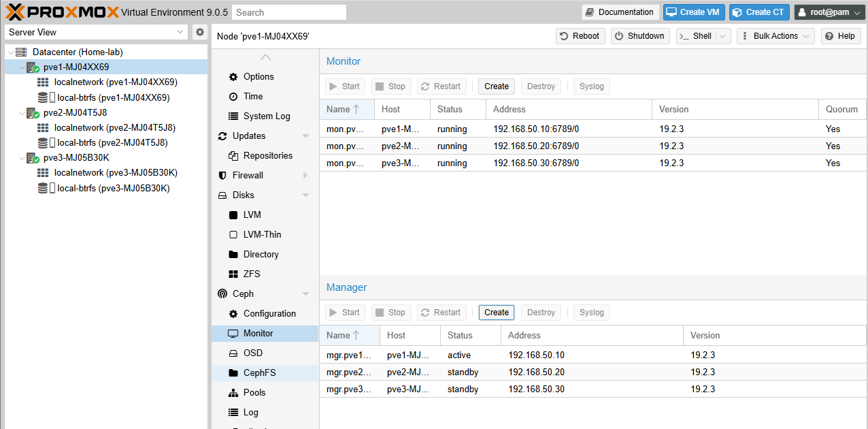Collapse the pve3-MJ05B30K tree node
Image resolution: width=868 pixels, height=429 pixels.
[21, 158]
